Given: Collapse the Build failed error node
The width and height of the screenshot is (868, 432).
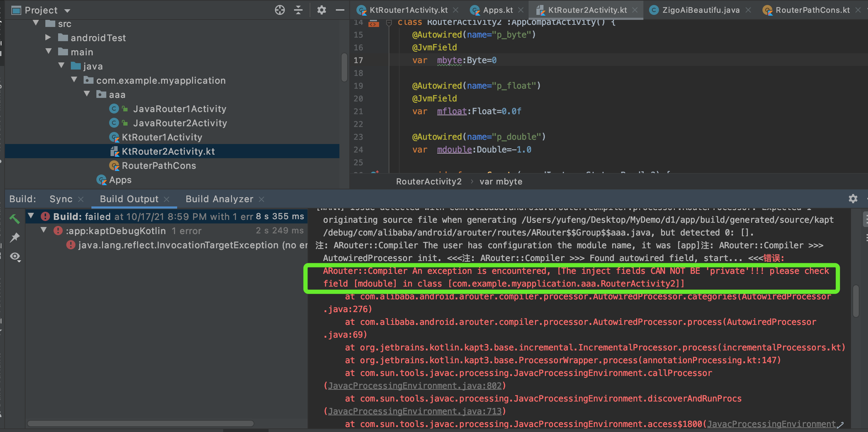Looking at the screenshot, I should point(31,216).
